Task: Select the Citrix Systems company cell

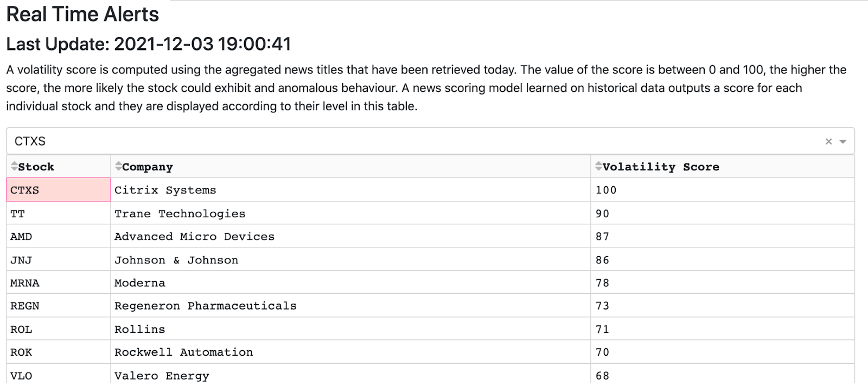Action: pyautogui.click(x=350, y=190)
